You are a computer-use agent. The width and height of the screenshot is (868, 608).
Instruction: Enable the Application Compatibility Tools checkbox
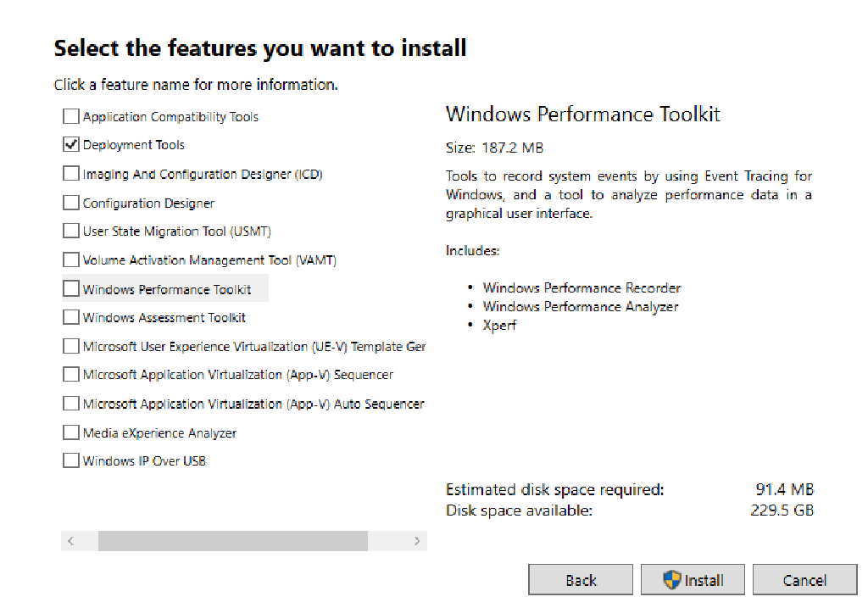(71, 116)
